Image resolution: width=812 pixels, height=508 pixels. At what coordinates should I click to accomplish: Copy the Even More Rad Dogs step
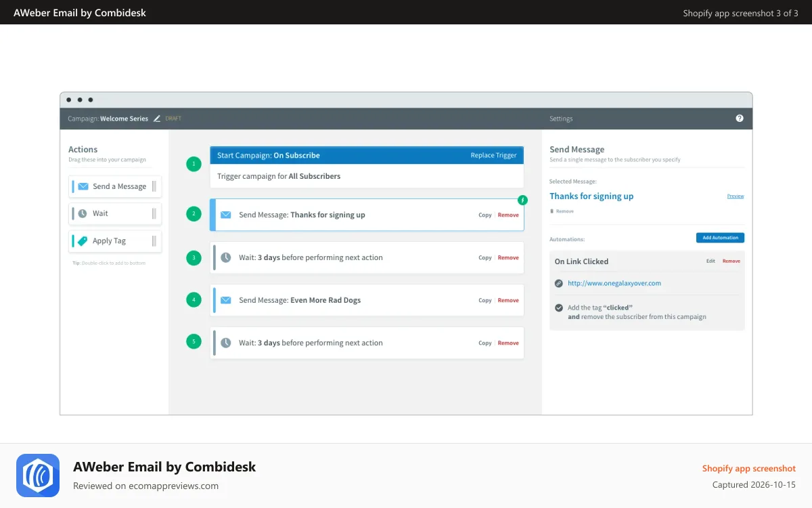485,300
